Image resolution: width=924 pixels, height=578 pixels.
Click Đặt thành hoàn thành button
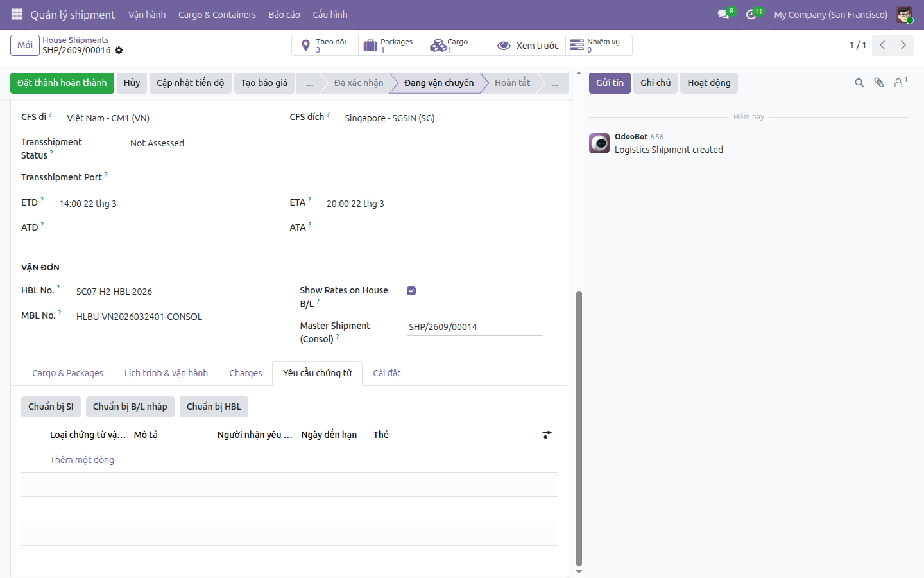pos(62,83)
